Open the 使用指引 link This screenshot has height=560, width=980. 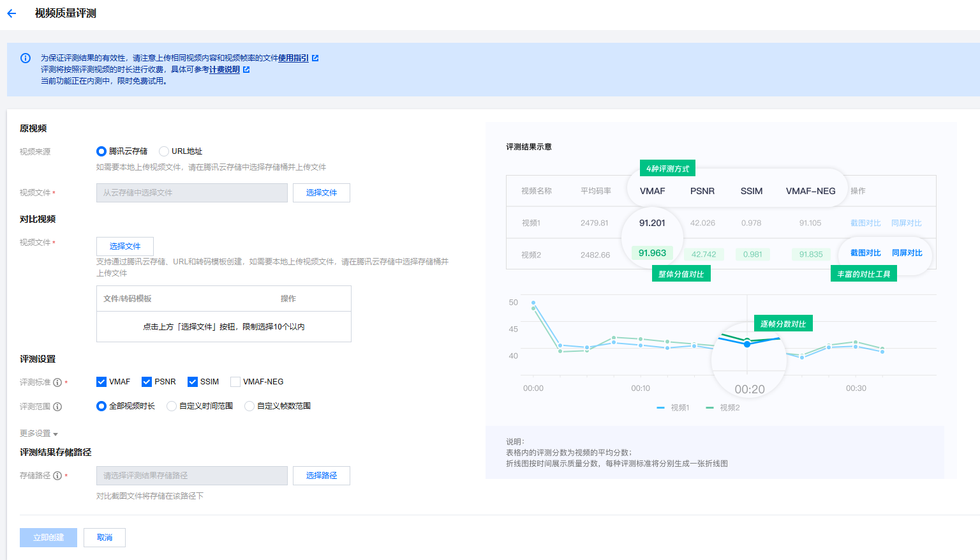[x=293, y=58]
